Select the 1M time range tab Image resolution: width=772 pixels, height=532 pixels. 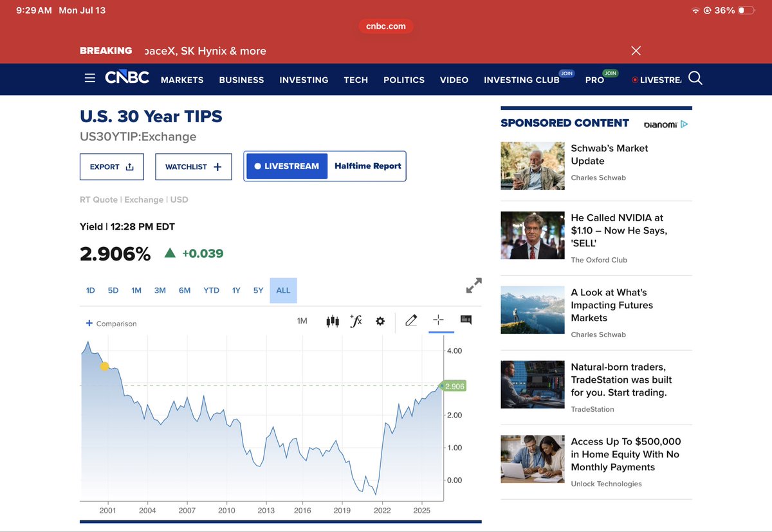click(x=136, y=290)
